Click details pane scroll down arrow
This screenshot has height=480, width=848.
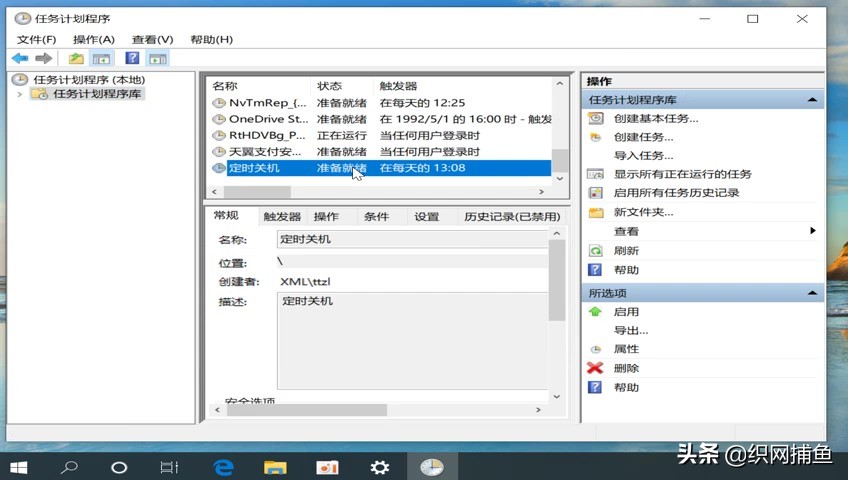coord(556,396)
